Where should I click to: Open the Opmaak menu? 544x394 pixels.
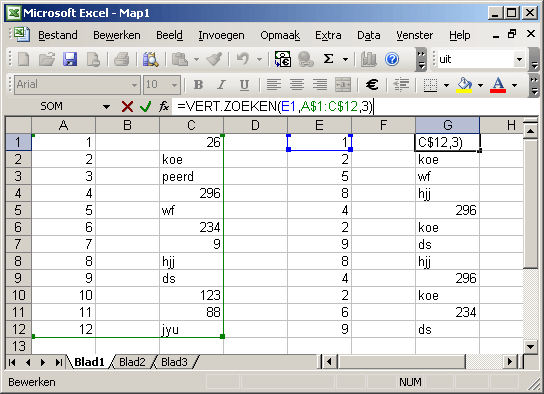280,35
